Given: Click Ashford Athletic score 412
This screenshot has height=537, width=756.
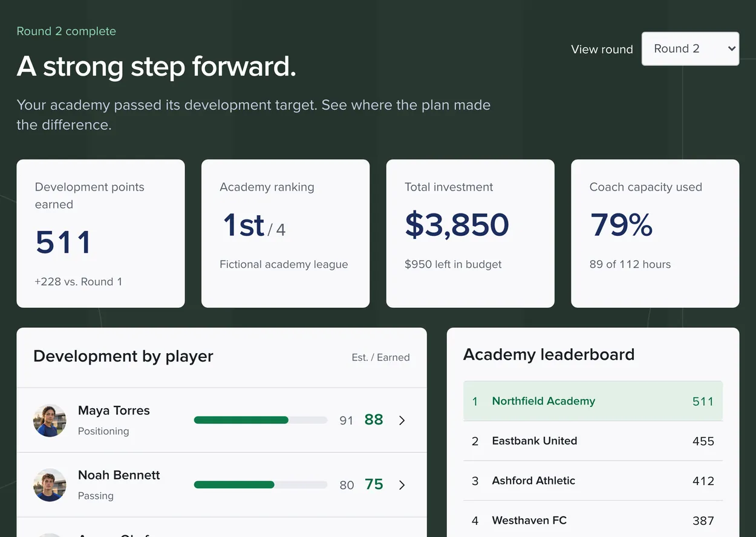Looking at the screenshot, I should pos(703,481).
